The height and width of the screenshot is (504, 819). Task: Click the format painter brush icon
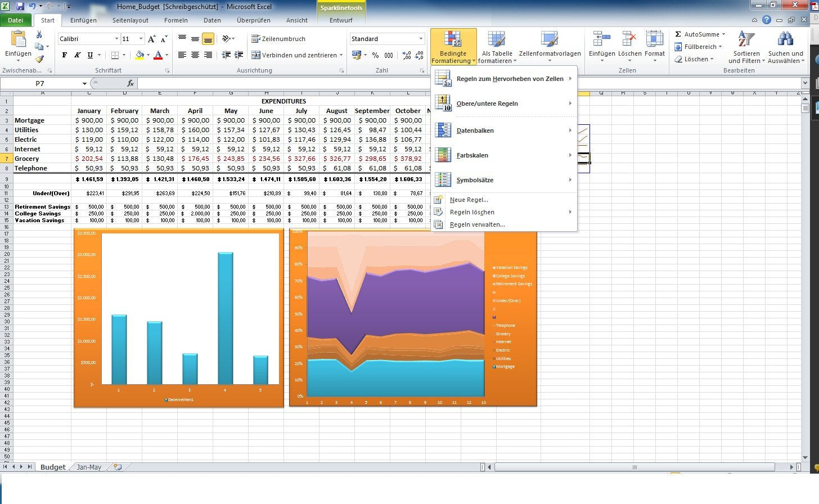pyautogui.click(x=39, y=59)
